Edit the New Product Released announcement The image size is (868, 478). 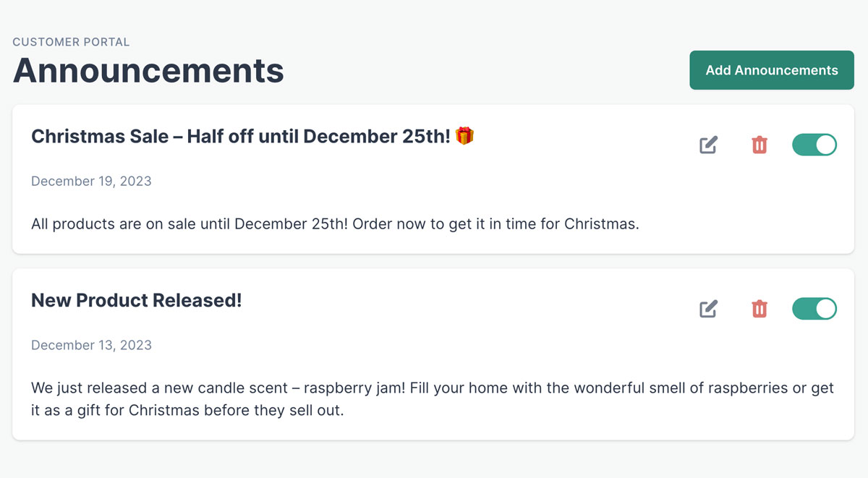709,309
